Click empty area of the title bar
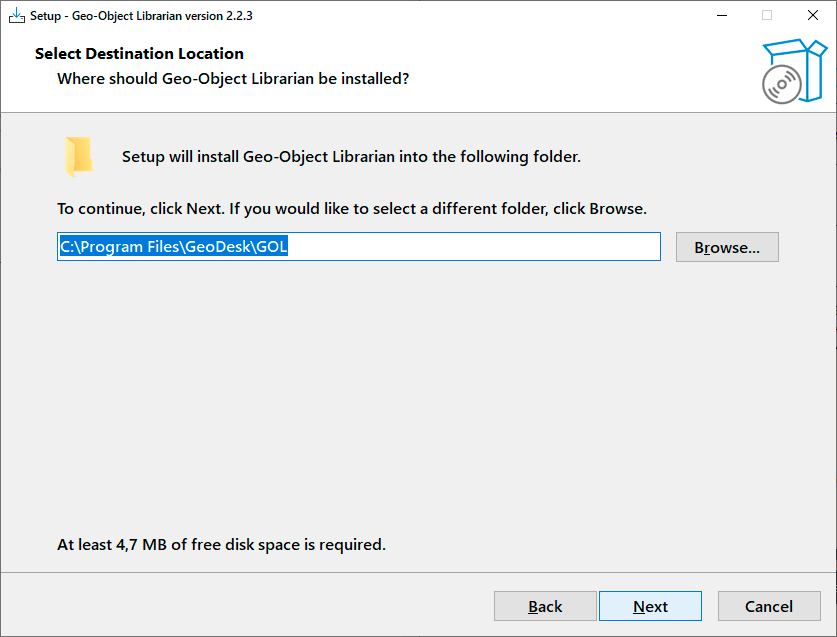The image size is (837, 637). [x=480, y=16]
